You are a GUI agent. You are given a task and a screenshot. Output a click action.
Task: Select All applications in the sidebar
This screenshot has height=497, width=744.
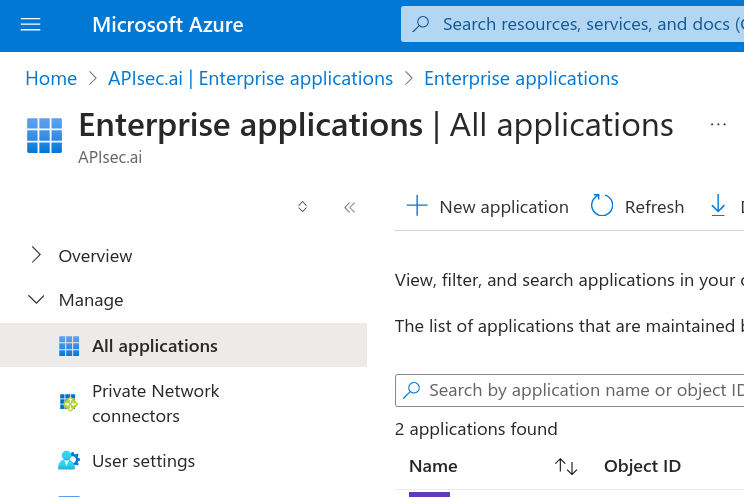[155, 346]
